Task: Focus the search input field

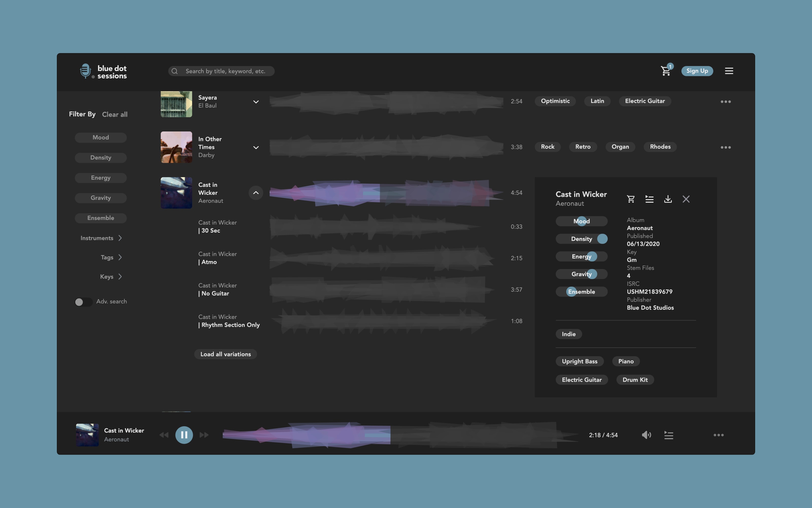Action: click(222, 71)
